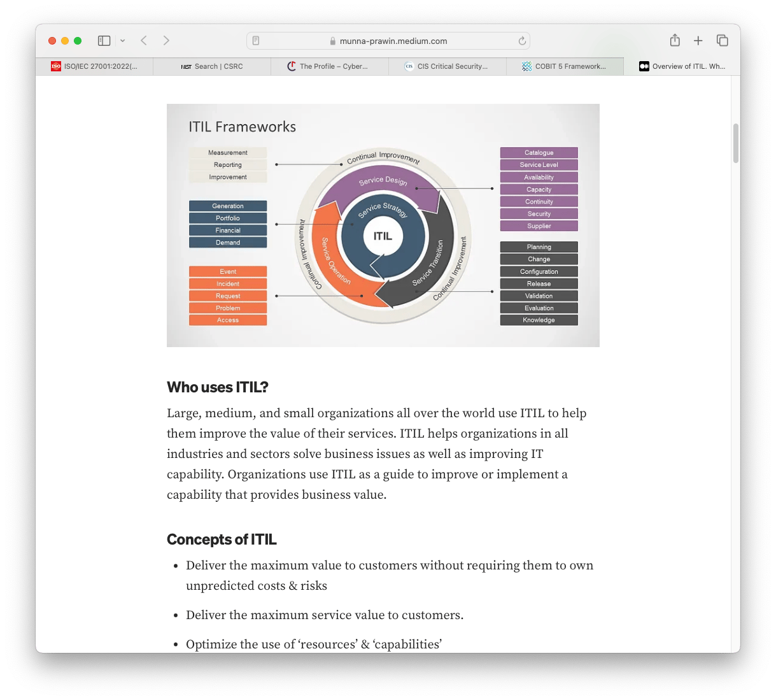
Task: Switch to the COBIT 5 Framework tab
Action: pos(565,66)
